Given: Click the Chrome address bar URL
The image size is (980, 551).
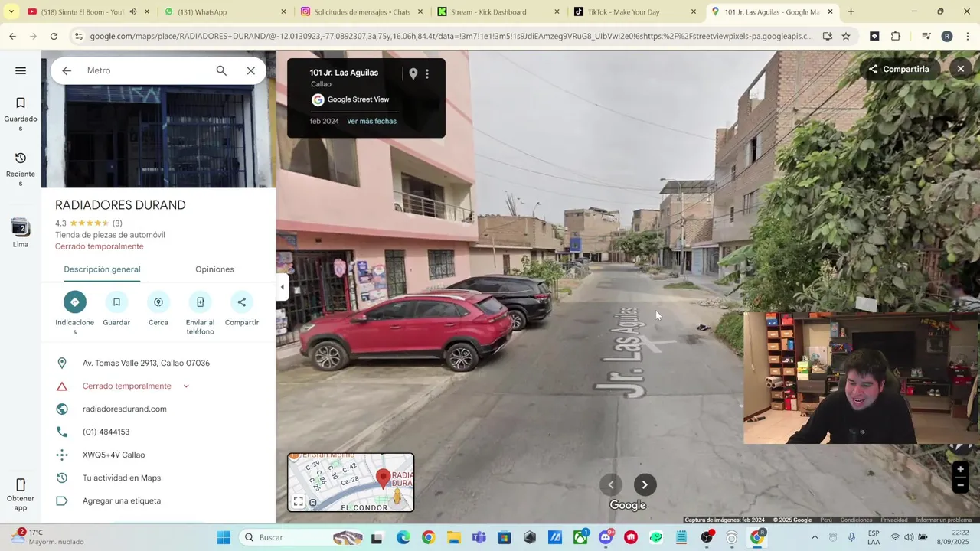Looking at the screenshot, I should (x=450, y=36).
